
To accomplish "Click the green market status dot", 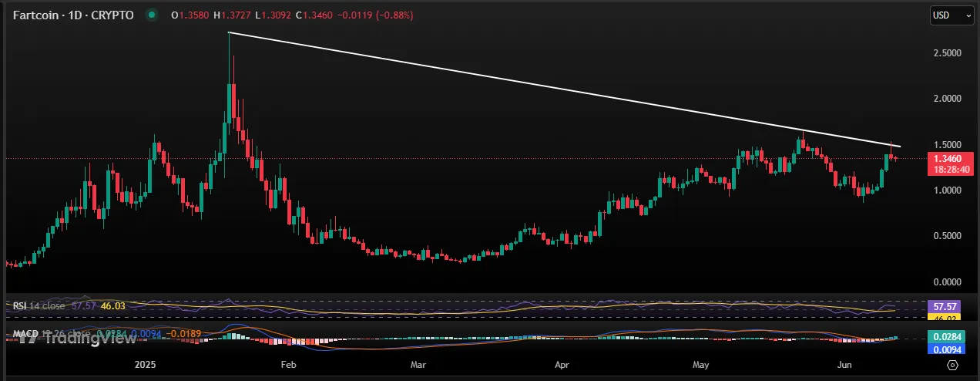I will [x=152, y=15].
